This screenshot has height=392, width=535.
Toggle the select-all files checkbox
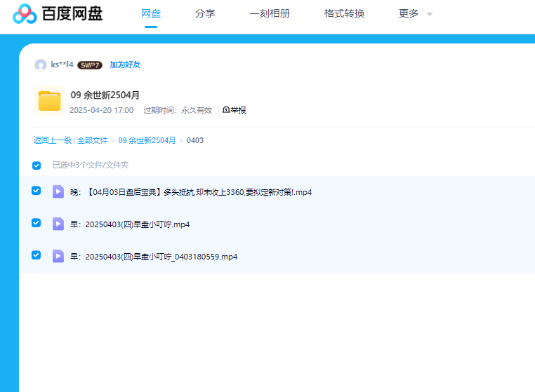click(x=37, y=165)
